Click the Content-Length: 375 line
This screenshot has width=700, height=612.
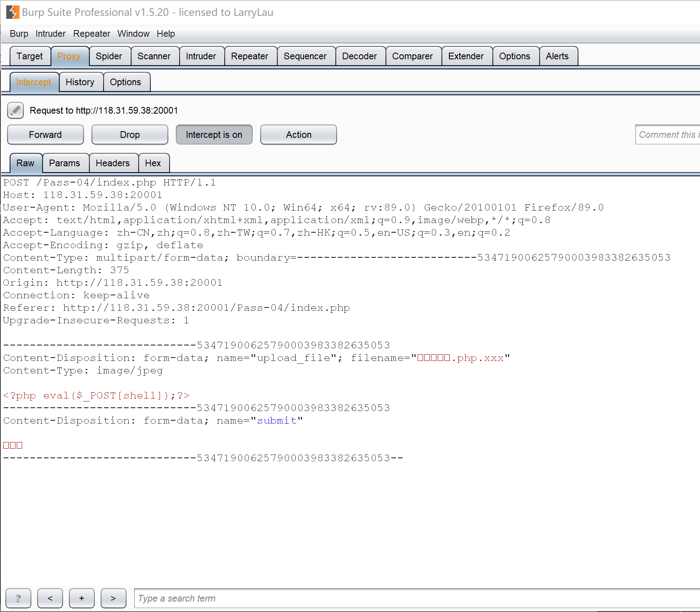[66, 270]
